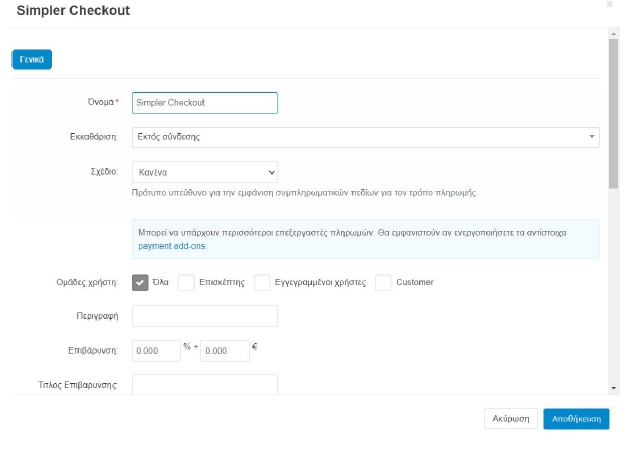Click the Εκκαθάριση dropdown arrow icon
632x451 pixels.
tap(592, 137)
